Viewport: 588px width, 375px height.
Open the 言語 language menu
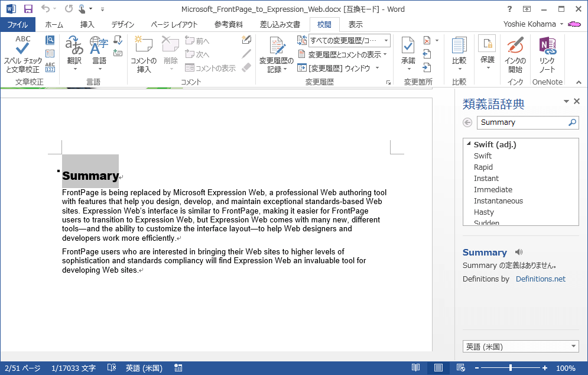[99, 54]
